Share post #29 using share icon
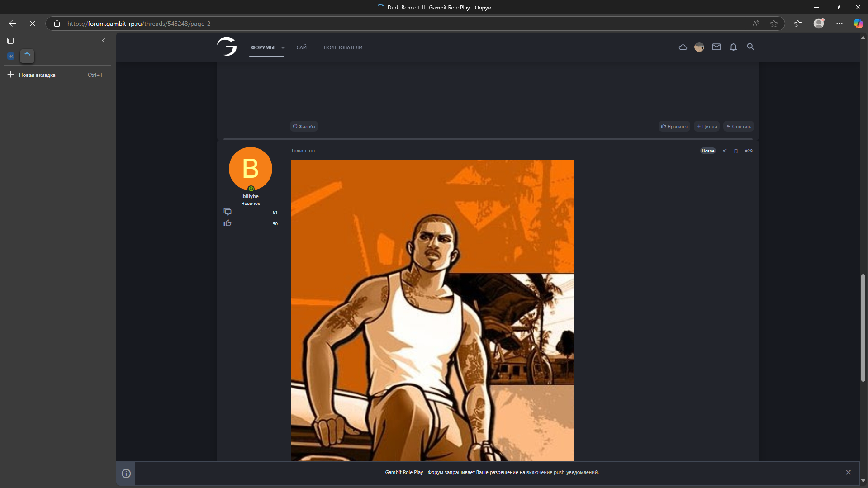Image resolution: width=868 pixels, height=488 pixels. coord(725,151)
